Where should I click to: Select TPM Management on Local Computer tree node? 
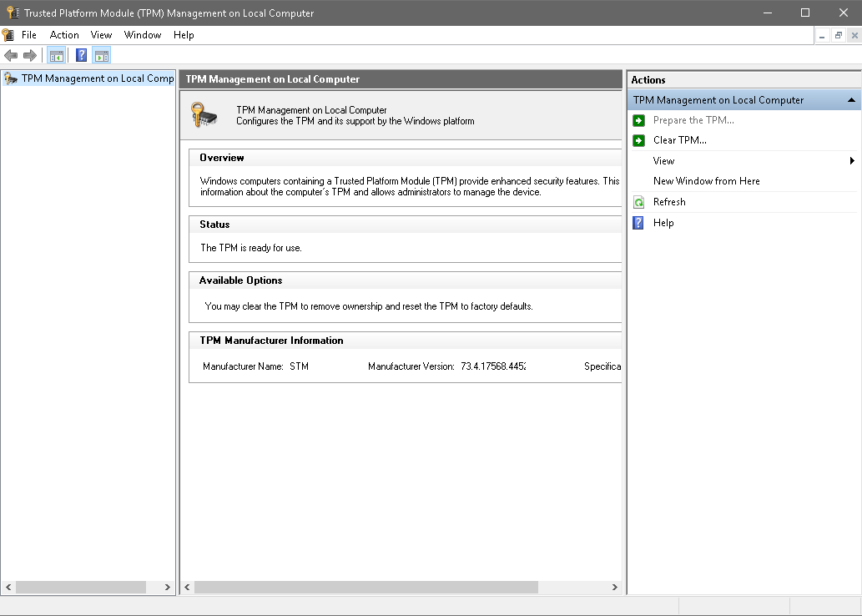98,78
